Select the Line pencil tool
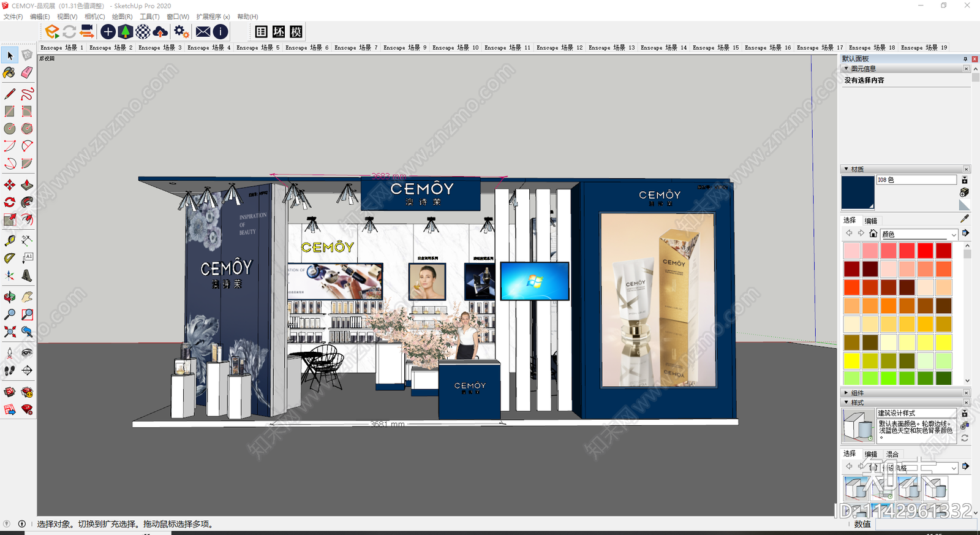Image resolution: width=980 pixels, height=535 pixels. (x=10, y=94)
